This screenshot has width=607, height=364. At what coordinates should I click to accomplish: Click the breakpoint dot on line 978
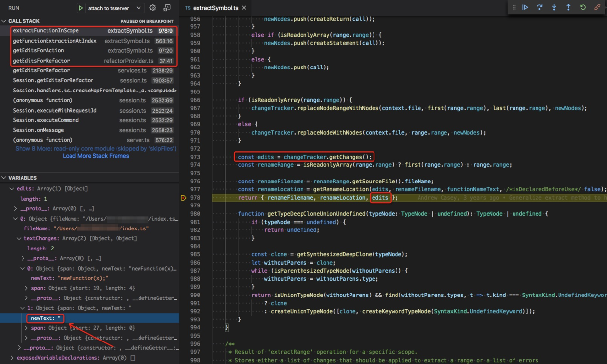(x=184, y=198)
